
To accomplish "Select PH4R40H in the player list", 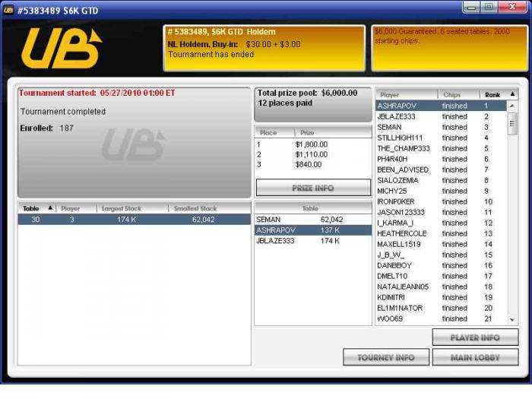I will (x=441, y=159).
